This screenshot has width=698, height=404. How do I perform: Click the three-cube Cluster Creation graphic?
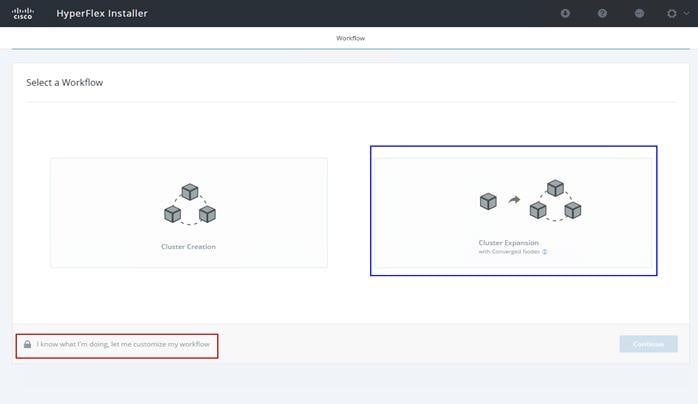tap(190, 204)
